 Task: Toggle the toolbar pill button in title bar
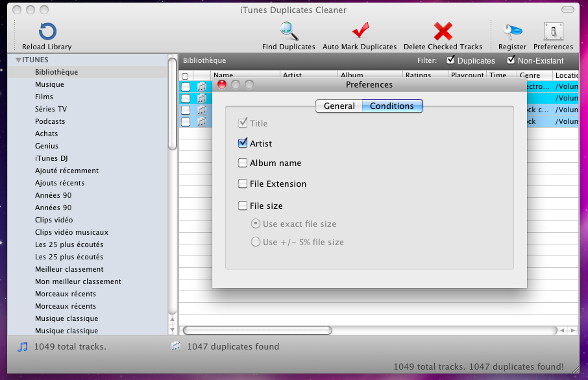[x=567, y=10]
